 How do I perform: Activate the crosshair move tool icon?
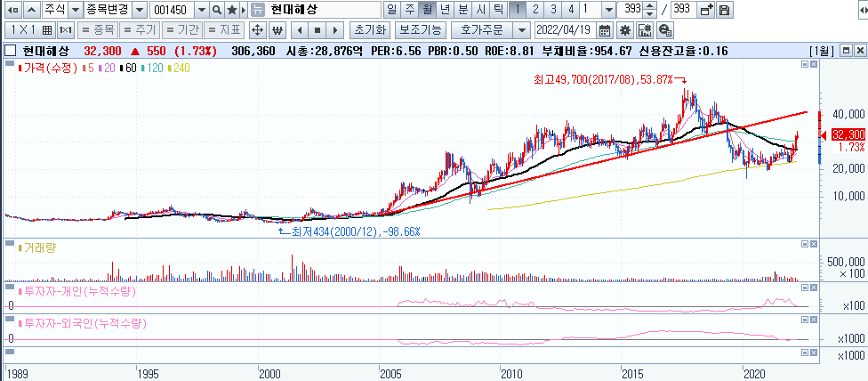(x=256, y=30)
